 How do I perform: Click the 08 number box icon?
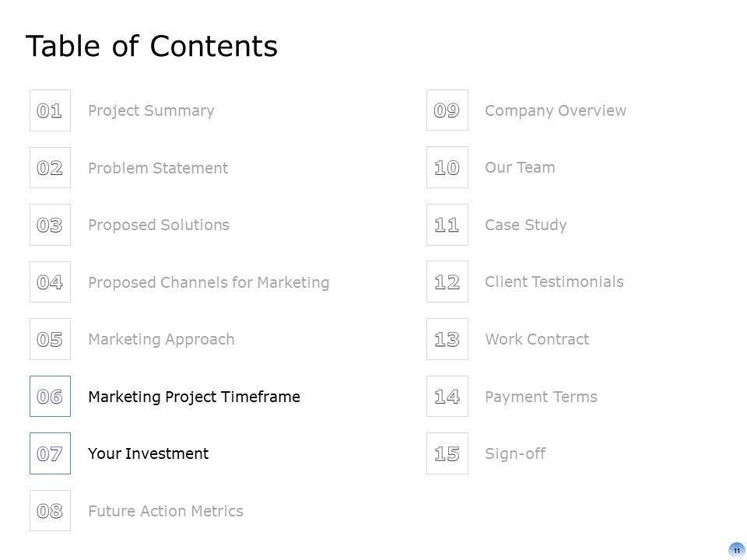pyautogui.click(x=50, y=511)
